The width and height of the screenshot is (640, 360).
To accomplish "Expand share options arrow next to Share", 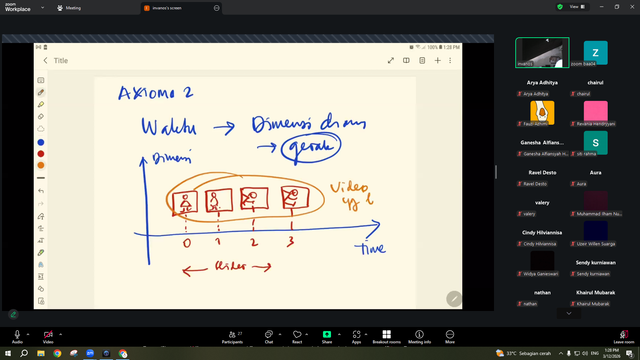I will (339, 334).
